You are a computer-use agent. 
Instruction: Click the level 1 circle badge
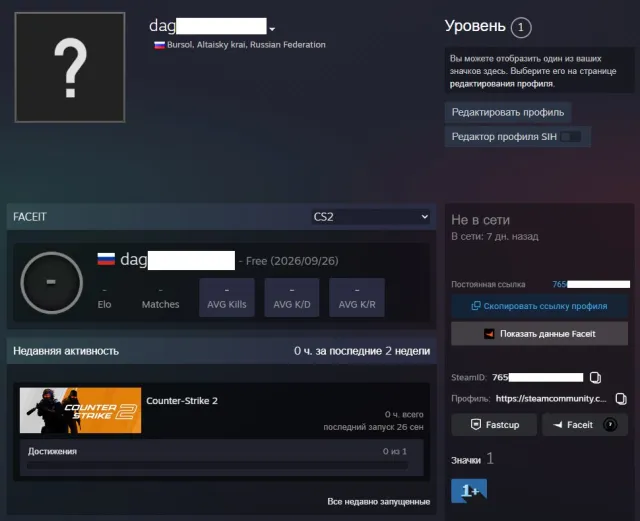click(x=521, y=28)
